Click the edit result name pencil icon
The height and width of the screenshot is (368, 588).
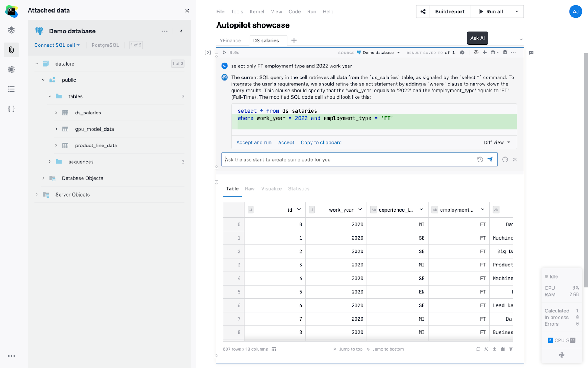[462, 53]
